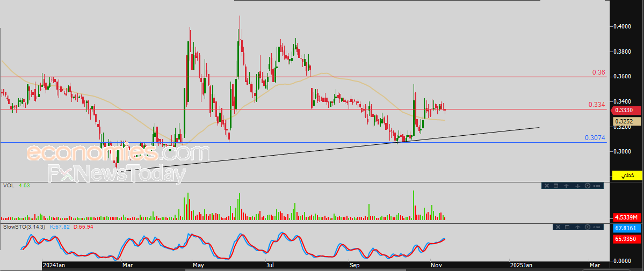Select the 0.3074 support level label

[x=595, y=138]
